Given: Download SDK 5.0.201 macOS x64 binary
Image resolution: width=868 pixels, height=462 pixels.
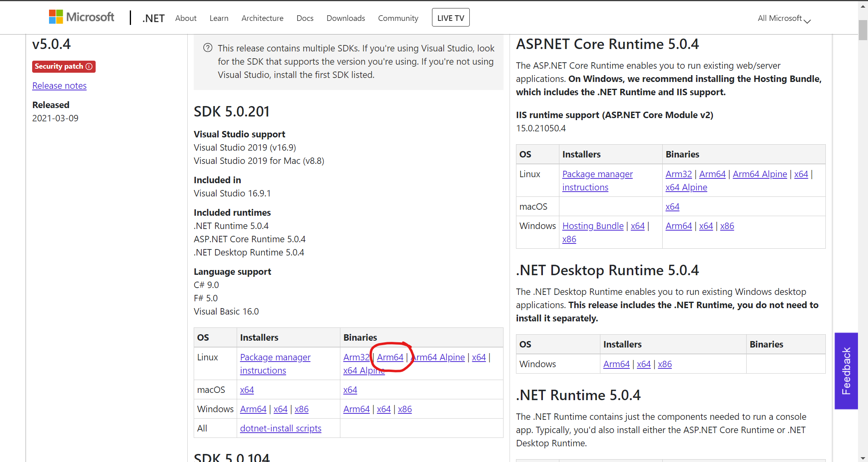Looking at the screenshot, I should pos(350,390).
